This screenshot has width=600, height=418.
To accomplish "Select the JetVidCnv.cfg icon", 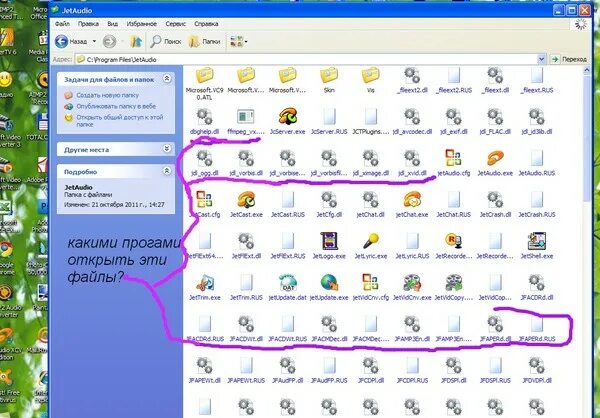I will click(x=370, y=282).
